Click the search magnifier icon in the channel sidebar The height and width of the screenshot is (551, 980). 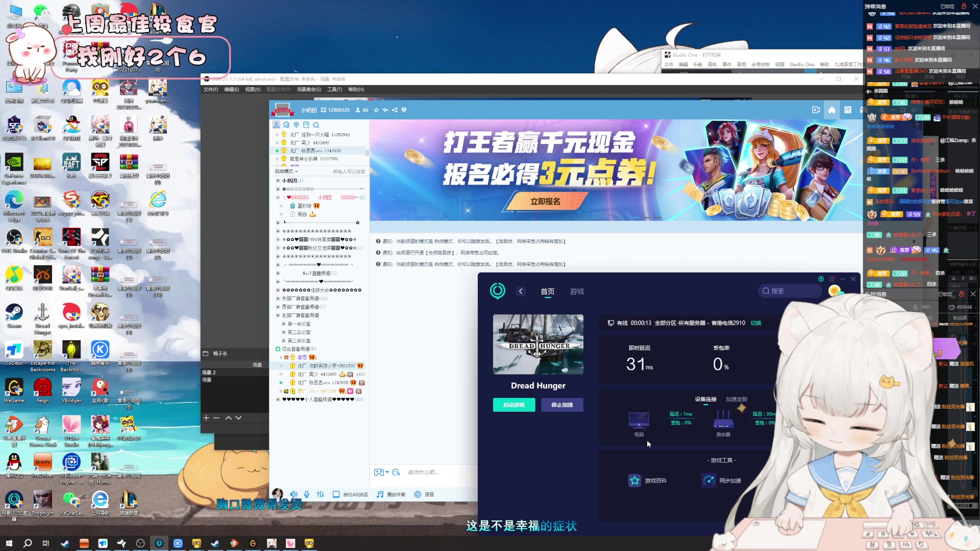tap(316, 124)
